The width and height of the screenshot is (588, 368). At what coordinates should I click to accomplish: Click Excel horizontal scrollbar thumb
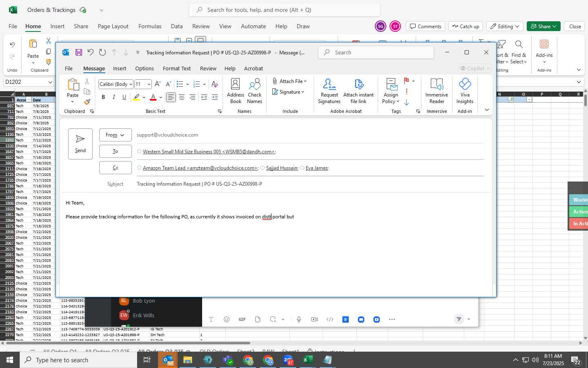[x=128, y=343]
